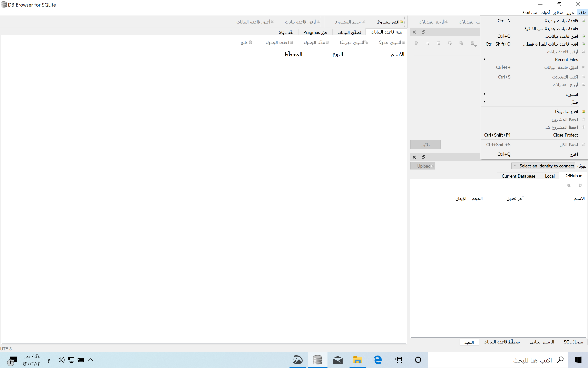
Task: Click أنشئ جدولًا create table button
Action: [x=392, y=42]
